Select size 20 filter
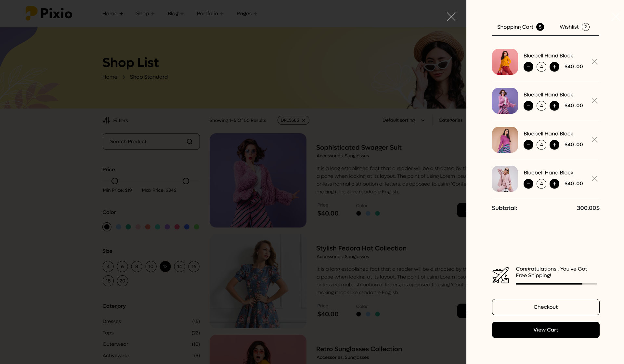Viewport: 624px width, 364px height. click(x=123, y=280)
